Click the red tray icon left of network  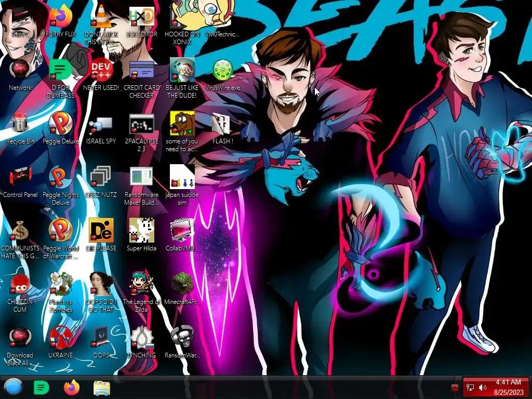tap(455, 388)
